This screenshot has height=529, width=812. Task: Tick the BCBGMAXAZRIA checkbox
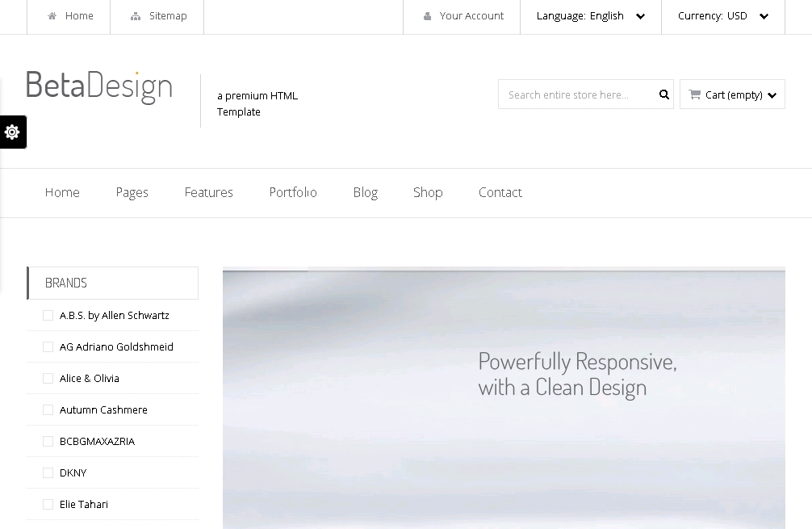click(x=48, y=442)
